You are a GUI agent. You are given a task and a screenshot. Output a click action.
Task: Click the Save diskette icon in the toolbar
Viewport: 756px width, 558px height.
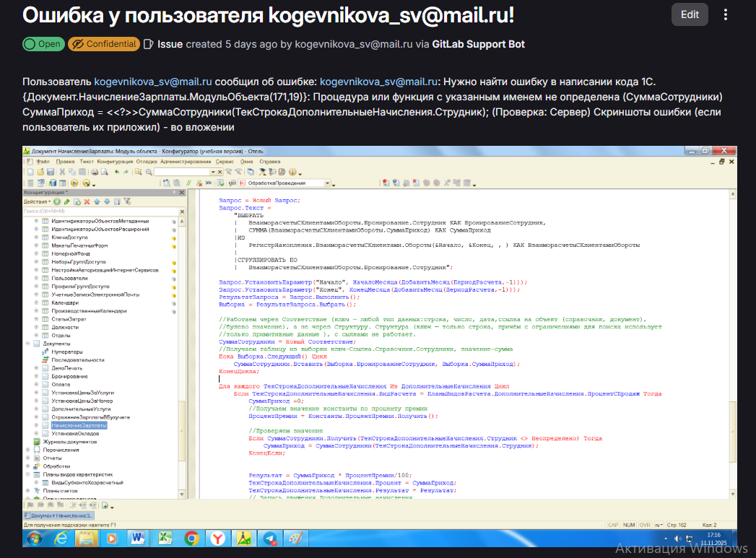(50, 172)
